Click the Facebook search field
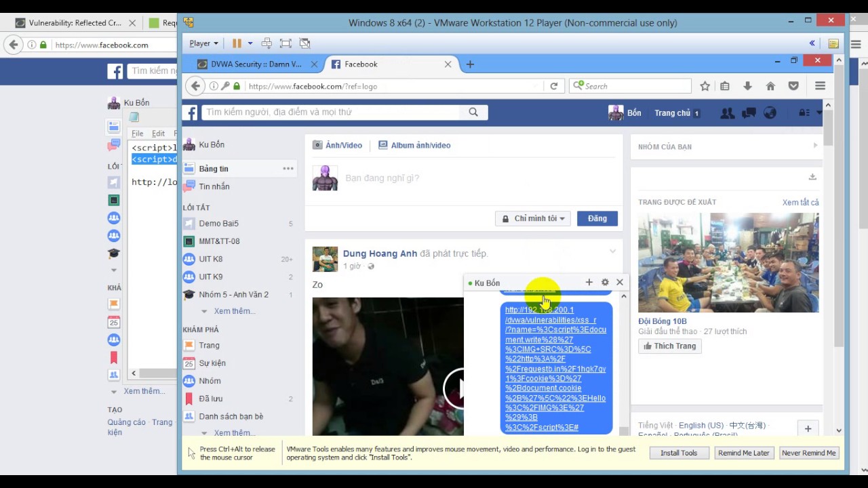This screenshot has height=488, width=868. pos(331,113)
